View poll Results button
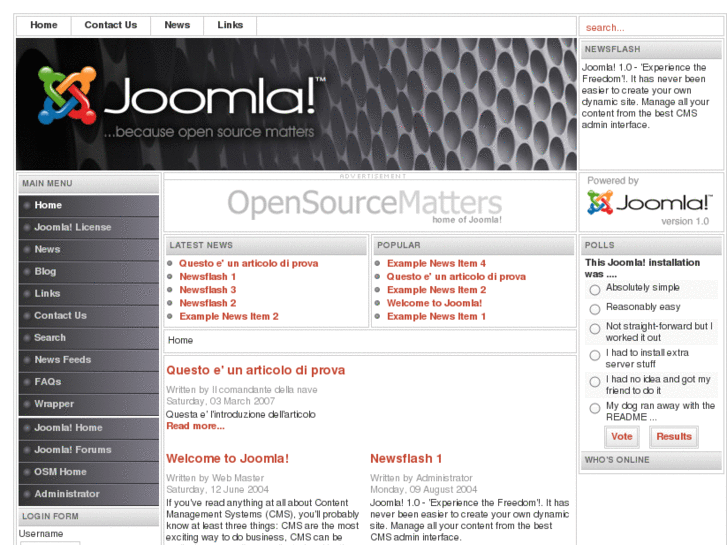This screenshot has width=727, height=545. pyautogui.click(x=674, y=437)
